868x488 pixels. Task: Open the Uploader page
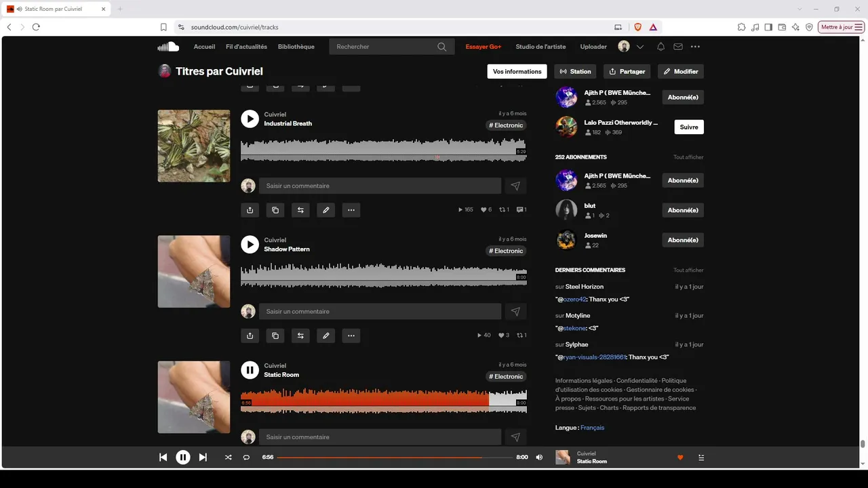click(593, 47)
